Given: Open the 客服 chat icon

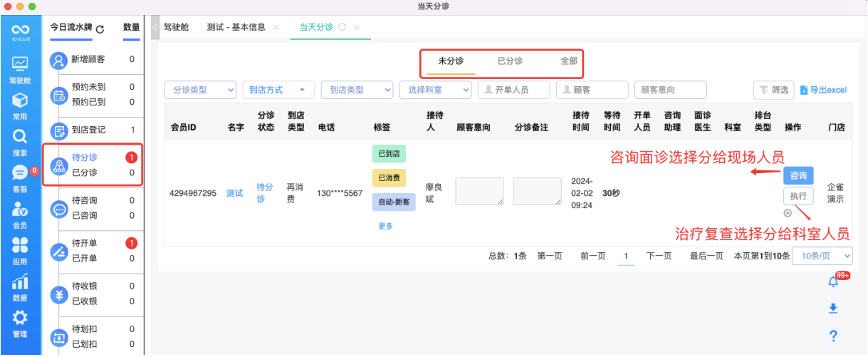Looking at the screenshot, I should (x=20, y=178).
